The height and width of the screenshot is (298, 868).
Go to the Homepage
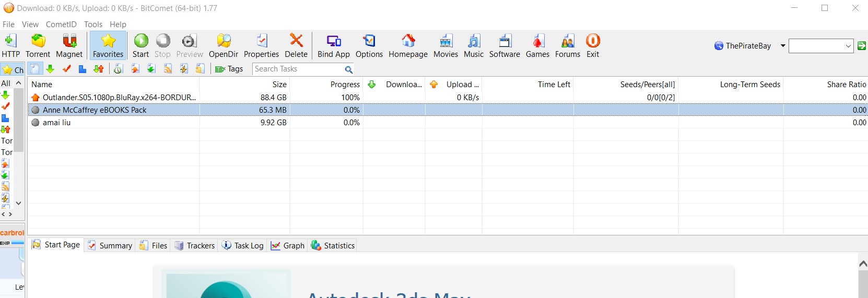point(408,45)
